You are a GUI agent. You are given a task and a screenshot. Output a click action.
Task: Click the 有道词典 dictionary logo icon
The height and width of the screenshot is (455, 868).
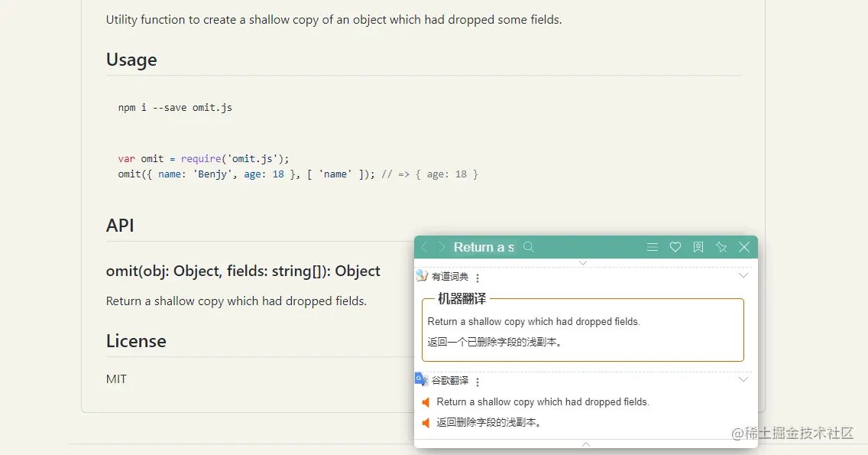click(x=422, y=276)
